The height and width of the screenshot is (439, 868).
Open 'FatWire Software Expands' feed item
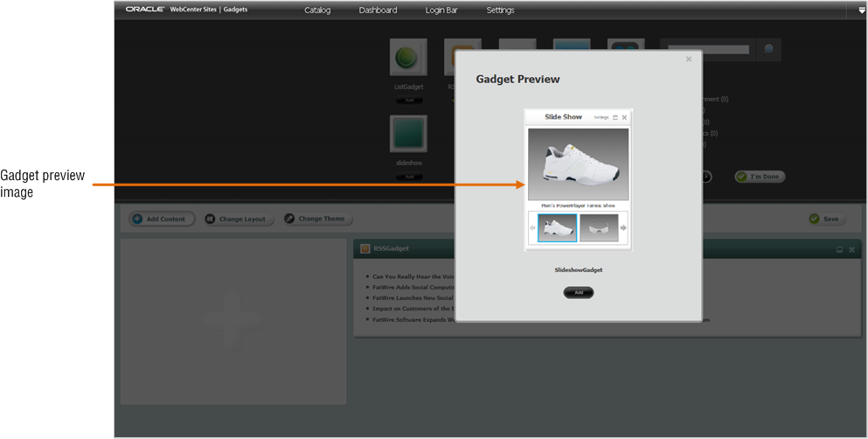click(x=413, y=319)
